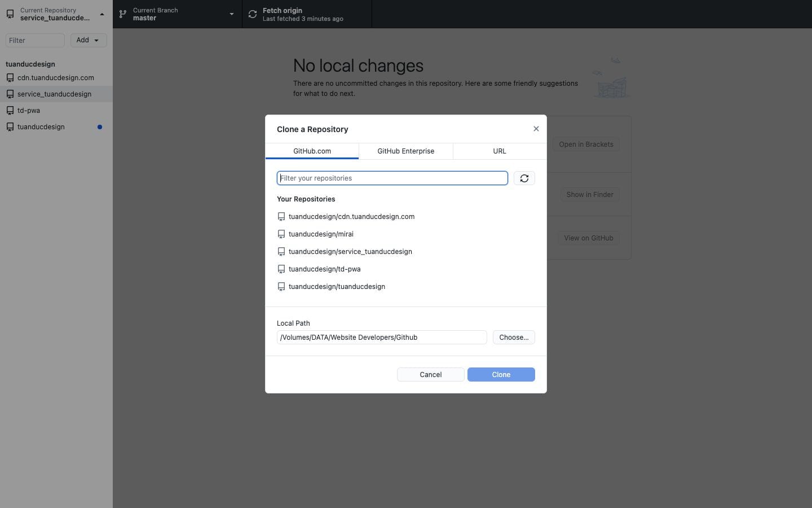Click the blue dot next to tuanducdesign repo
This screenshot has width=812, height=508.
100,127
